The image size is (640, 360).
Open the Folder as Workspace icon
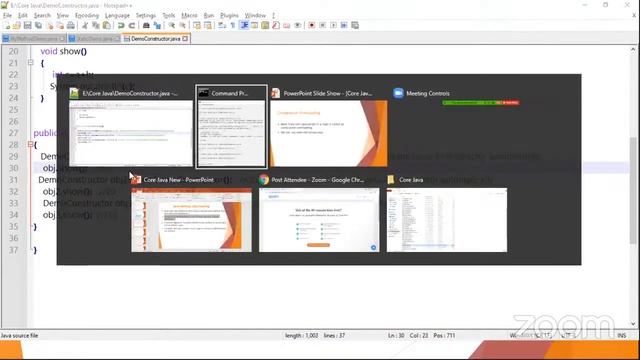(x=287, y=25)
